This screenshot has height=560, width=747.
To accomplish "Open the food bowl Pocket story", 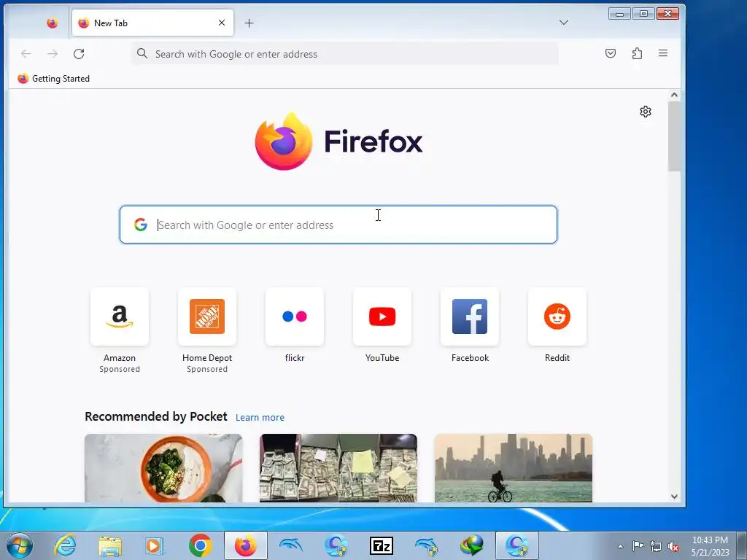I will coord(163,468).
